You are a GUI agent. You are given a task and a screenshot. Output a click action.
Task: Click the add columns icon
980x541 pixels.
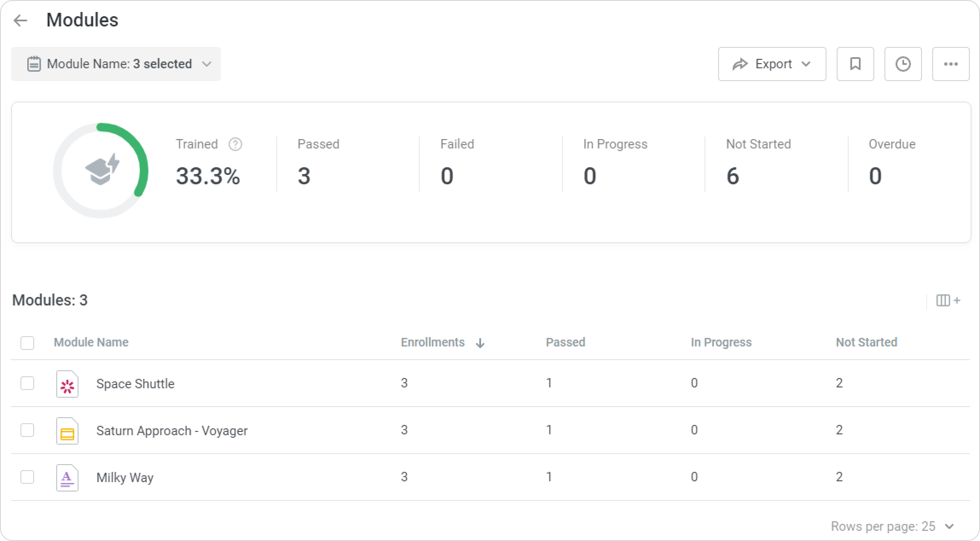(948, 300)
